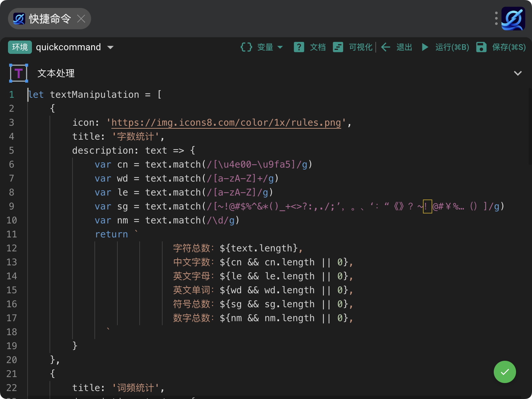This screenshot has height=399, width=532.
Task: Click the 'return' keyword on line 11
Action: pyautogui.click(x=111, y=234)
